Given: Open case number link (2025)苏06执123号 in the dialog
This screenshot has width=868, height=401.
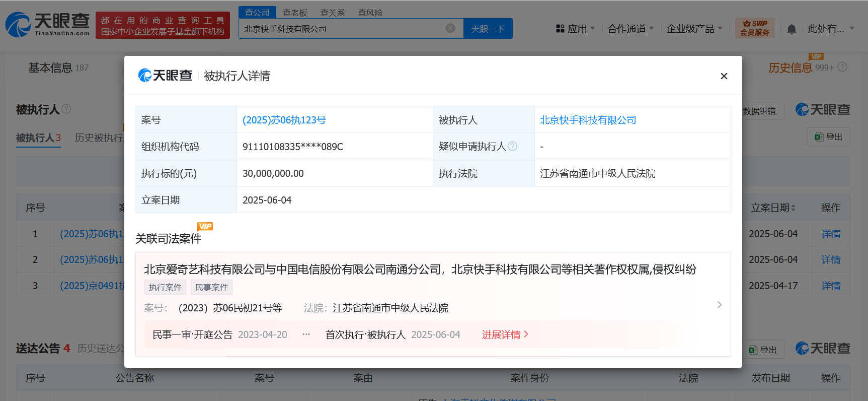Looking at the screenshot, I should pos(284,120).
